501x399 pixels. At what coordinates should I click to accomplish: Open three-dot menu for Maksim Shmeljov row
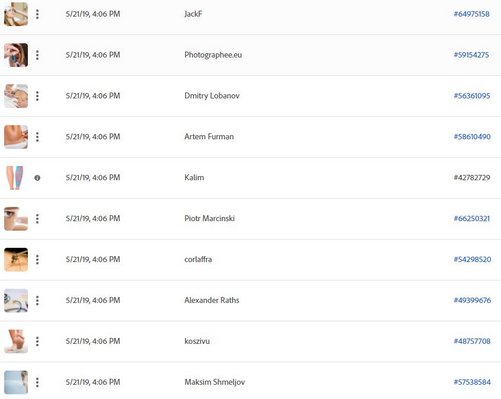point(37,382)
